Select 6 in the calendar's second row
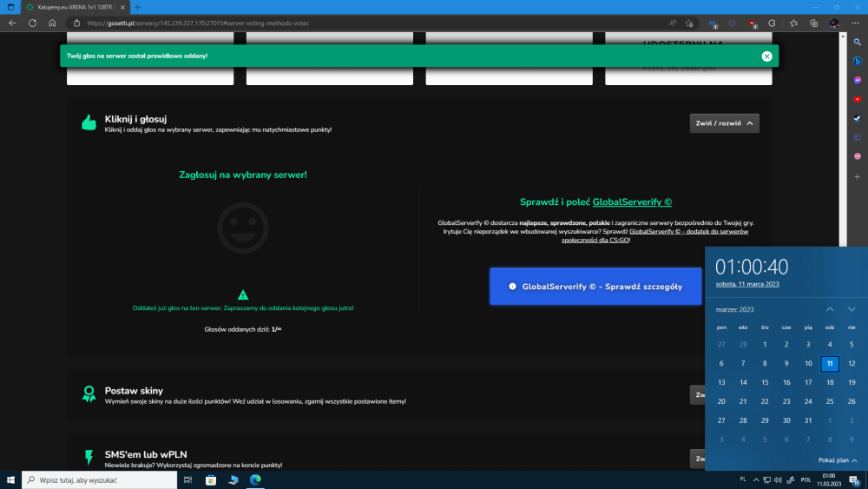868x489 pixels. pyautogui.click(x=721, y=363)
